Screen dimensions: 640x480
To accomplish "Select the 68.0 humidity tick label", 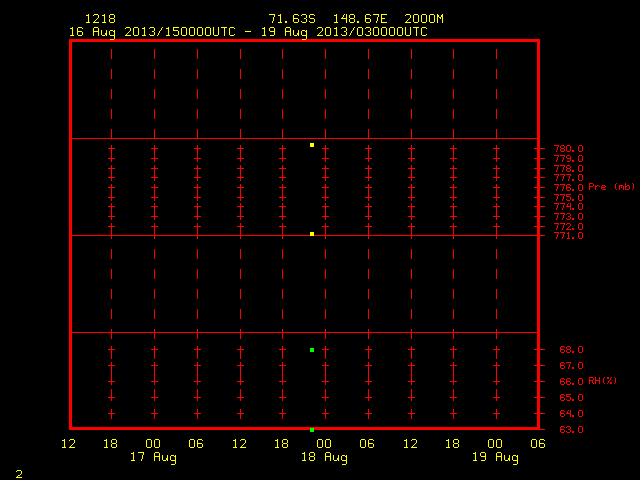I will tap(571, 350).
